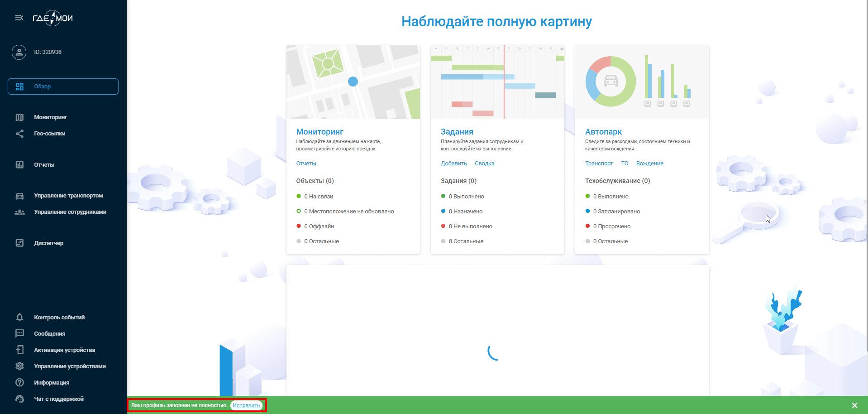
Task: Open the Сообщения chat bubble icon
Action: pyautogui.click(x=19, y=334)
